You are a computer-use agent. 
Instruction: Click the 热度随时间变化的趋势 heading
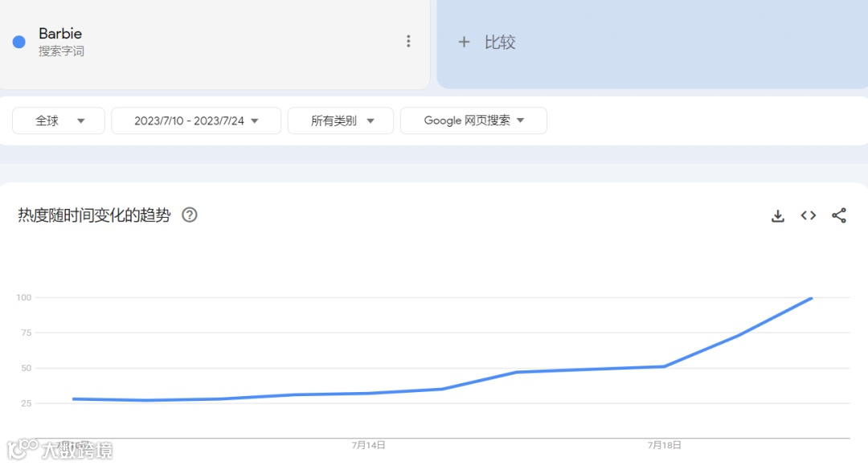tap(94, 215)
